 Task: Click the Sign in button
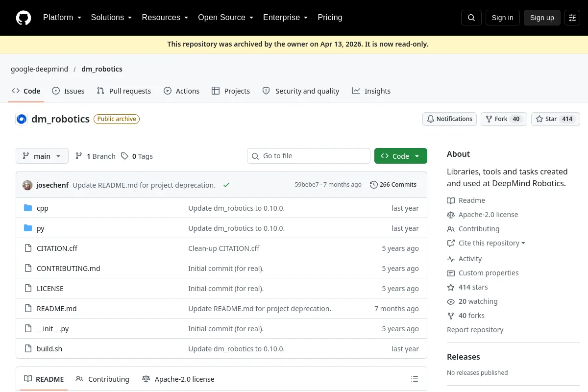pyautogui.click(x=502, y=18)
